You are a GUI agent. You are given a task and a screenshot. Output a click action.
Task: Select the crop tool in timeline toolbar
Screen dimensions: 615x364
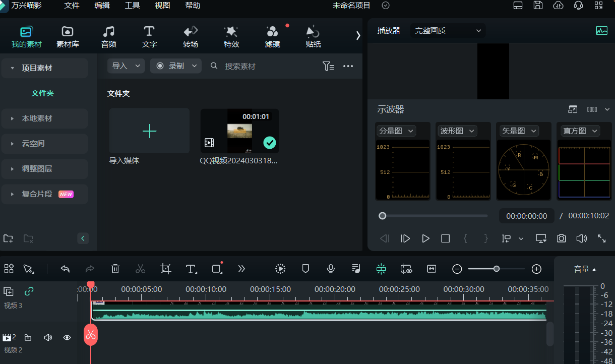coord(166,269)
